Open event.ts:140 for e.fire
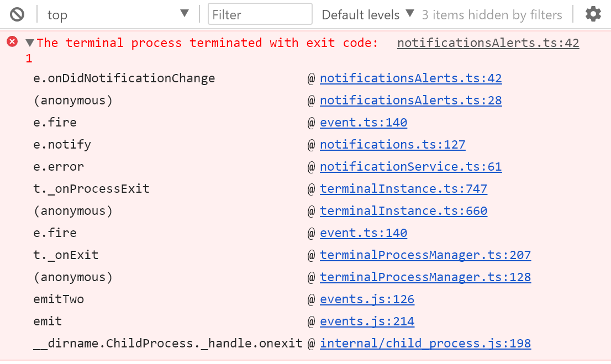Viewport: 611px width, 364px height. pyautogui.click(x=363, y=122)
